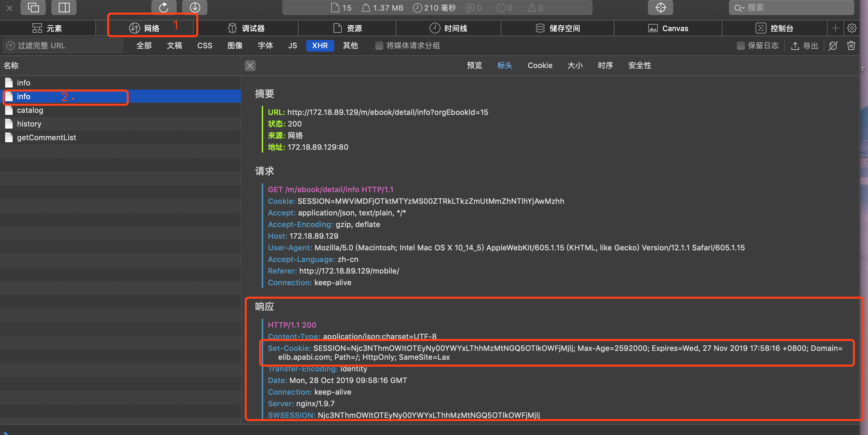Switch to the 控制台 (Console) tab
Image resolution: width=868 pixels, height=435 pixels.
(x=775, y=28)
